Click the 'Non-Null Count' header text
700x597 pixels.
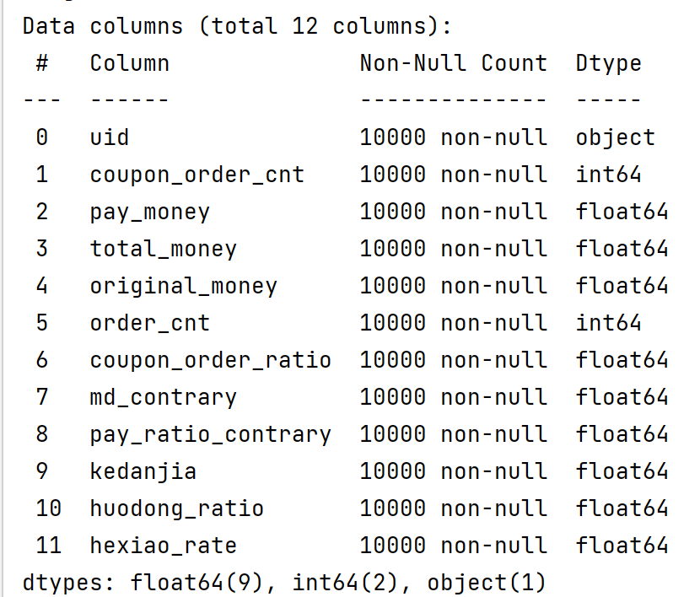[x=453, y=63]
